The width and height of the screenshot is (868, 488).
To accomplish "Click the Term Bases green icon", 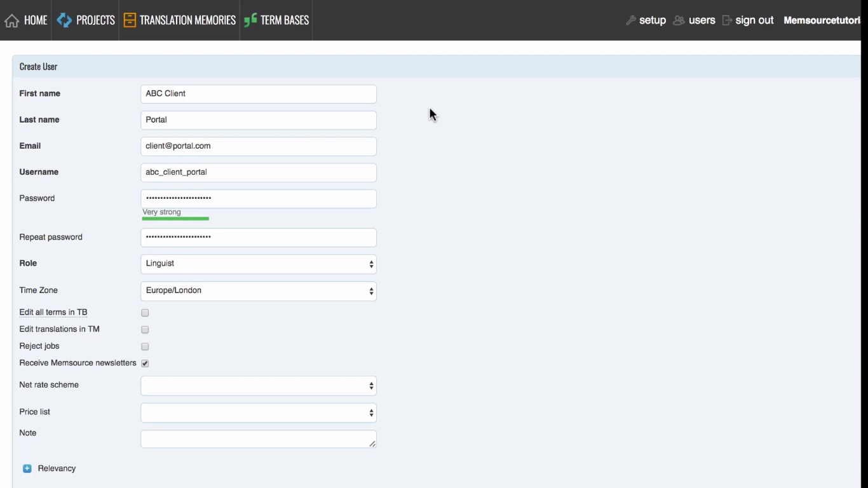I will tap(250, 20).
